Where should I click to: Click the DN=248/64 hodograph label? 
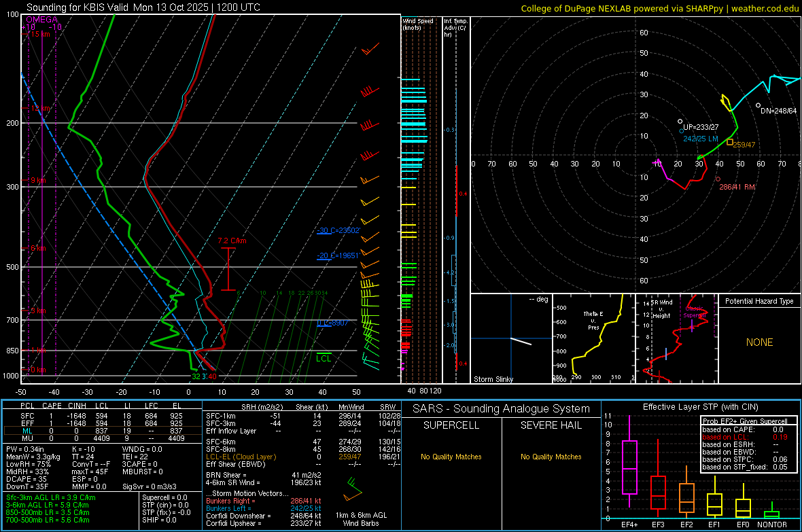(778, 111)
